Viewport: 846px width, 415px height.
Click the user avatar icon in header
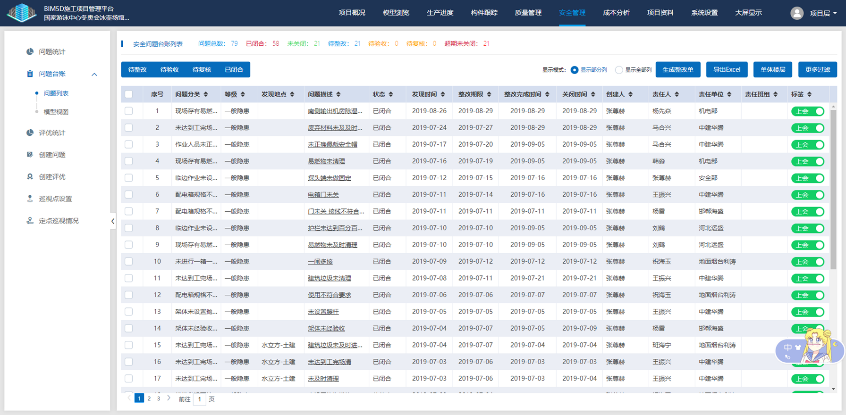coord(797,13)
